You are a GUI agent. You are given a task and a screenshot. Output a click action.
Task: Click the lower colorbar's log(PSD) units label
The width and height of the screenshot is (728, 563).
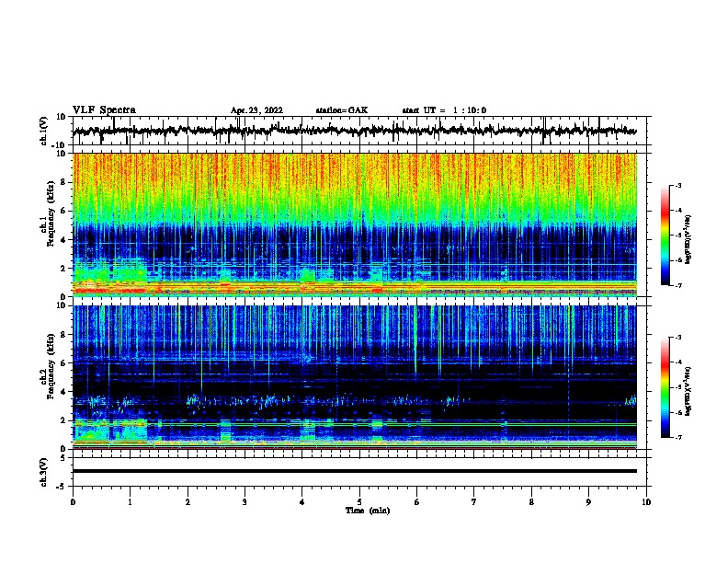click(688, 392)
